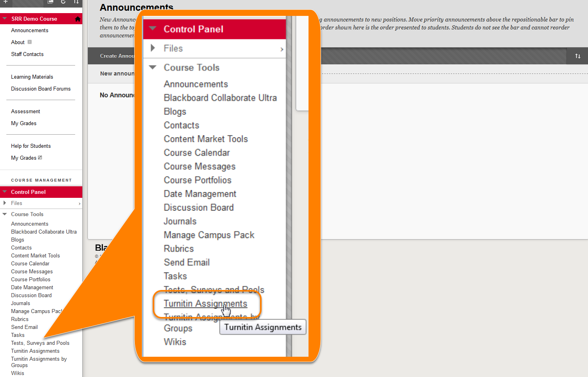Click the reorder arrows icon on the Create Announcement bar

[x=578, y=56]
